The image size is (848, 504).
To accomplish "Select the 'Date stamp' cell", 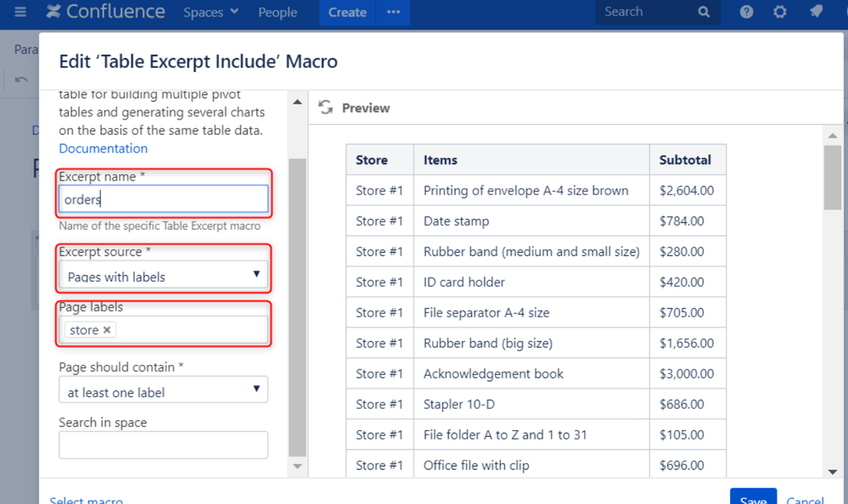I will pos(531,221).
